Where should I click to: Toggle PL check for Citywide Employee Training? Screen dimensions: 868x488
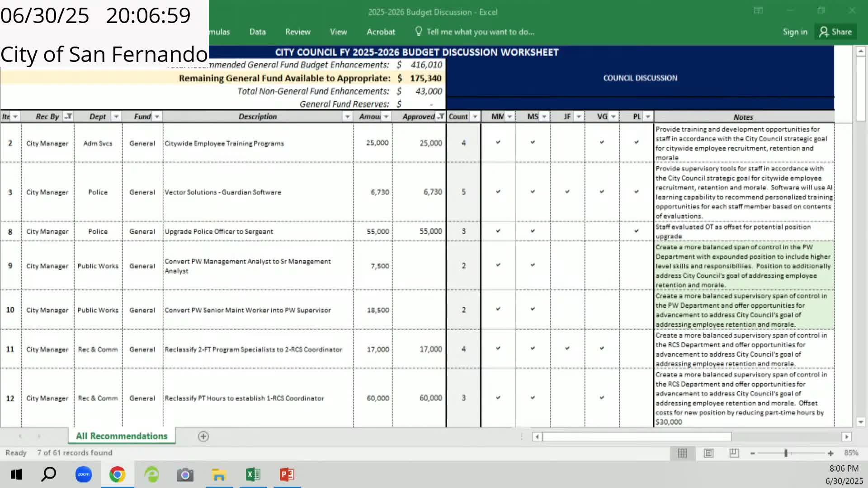637,142
